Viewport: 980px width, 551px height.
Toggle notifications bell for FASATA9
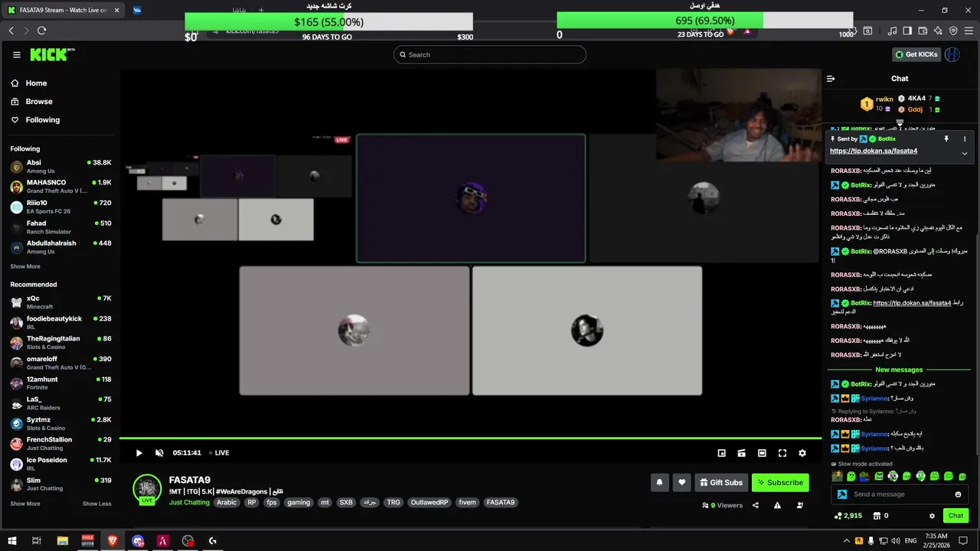pos(659,482)
